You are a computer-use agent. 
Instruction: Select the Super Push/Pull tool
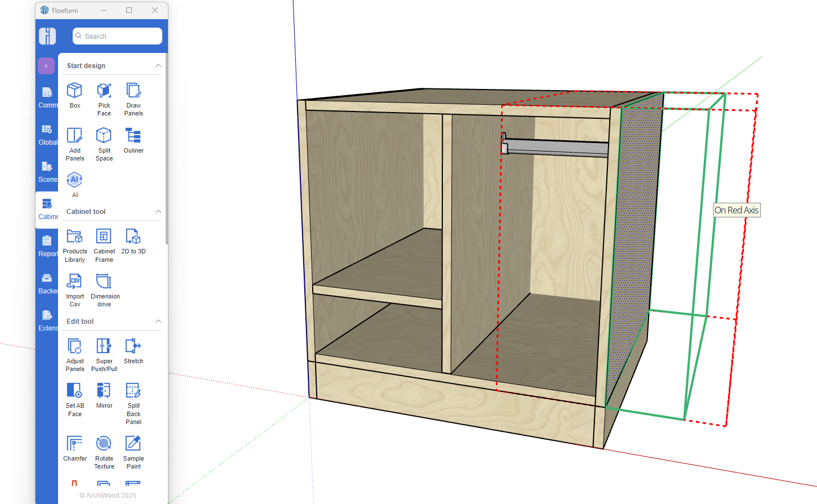(x=104, y=354)
